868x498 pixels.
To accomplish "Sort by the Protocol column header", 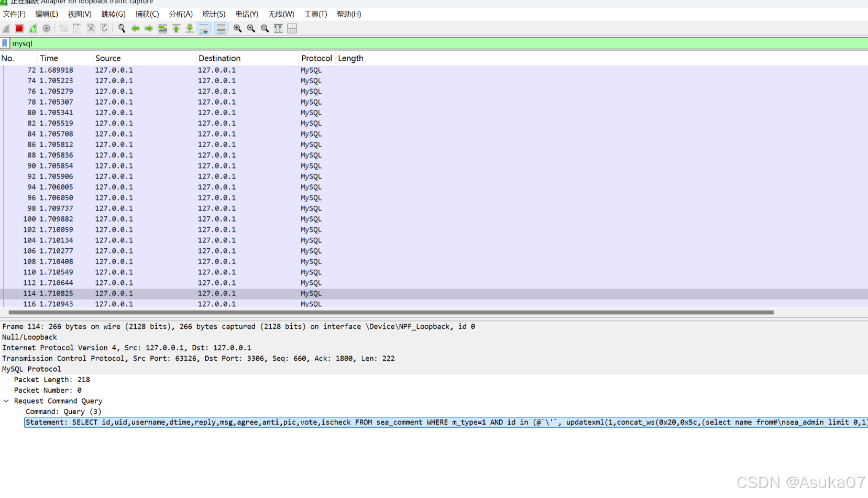I will (317, 58).
